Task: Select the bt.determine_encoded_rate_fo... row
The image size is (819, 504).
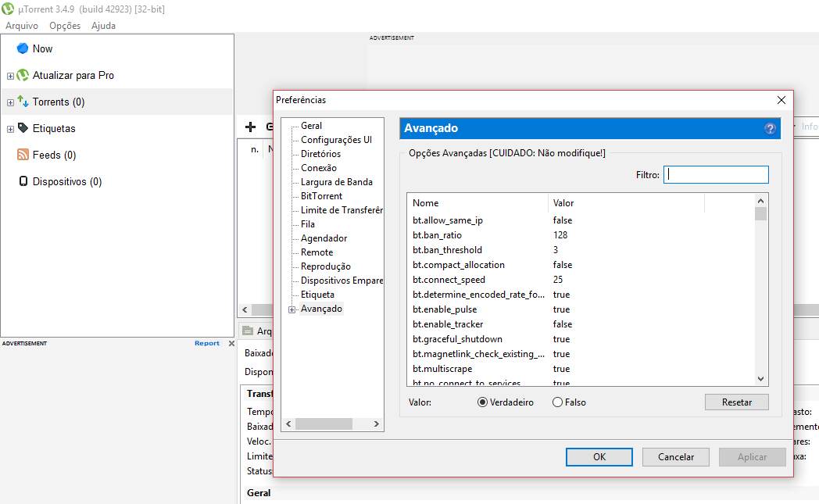Action: 581,295
